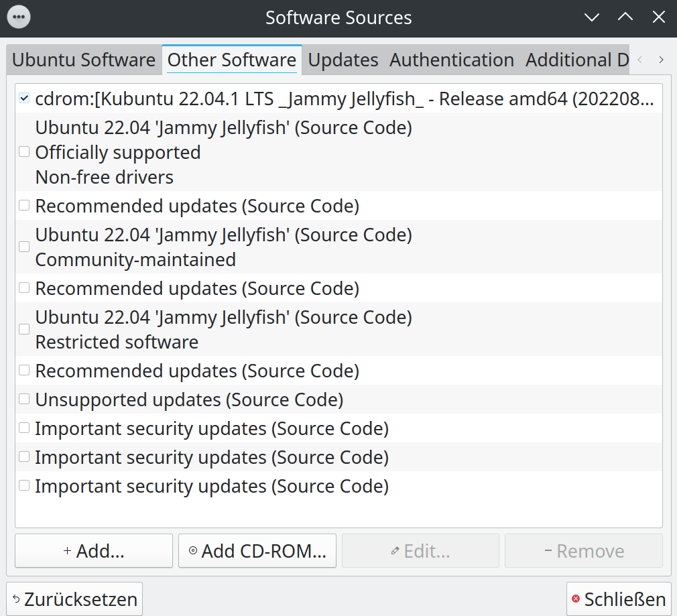The height and width of the screenshot is (616, 677).
Task: Go to the Authentication tab
Action: coord(452,60)
